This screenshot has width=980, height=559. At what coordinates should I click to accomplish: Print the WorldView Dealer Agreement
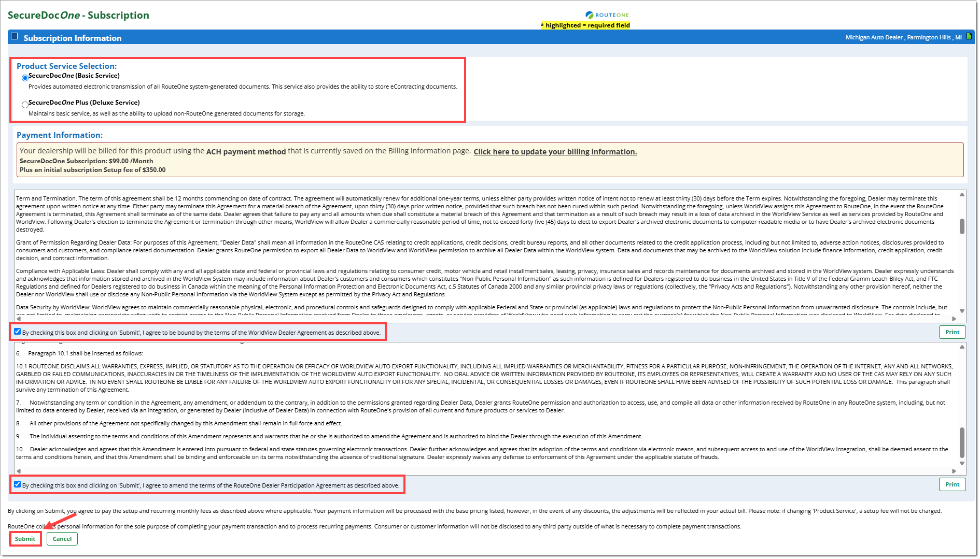click(952, 332)
